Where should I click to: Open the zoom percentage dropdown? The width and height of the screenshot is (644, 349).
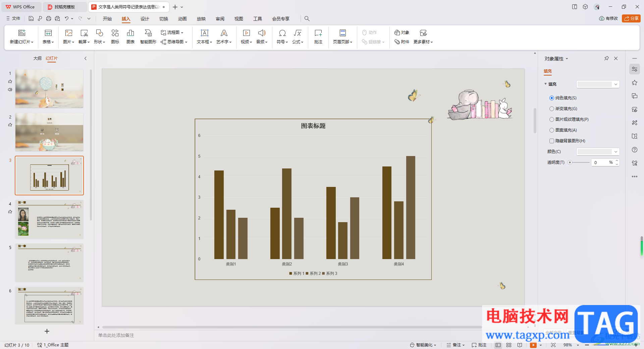tap(578, 345)
